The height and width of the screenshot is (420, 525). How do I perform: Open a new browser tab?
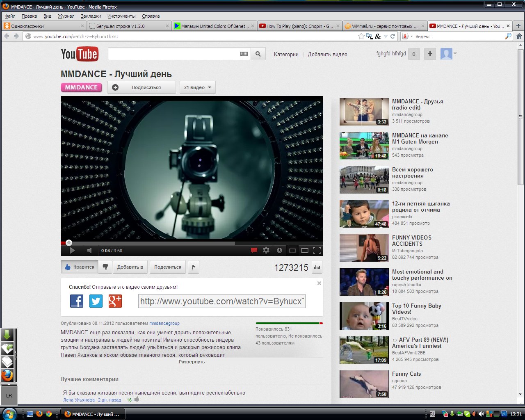(x=518, y=26)
